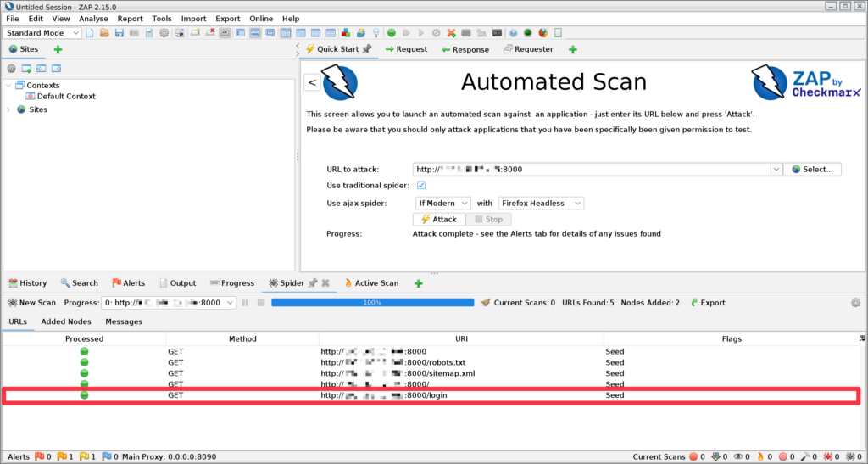Expand the Sites tree node
This screenshot has height=464, width=868.
(x=8, y=109)
